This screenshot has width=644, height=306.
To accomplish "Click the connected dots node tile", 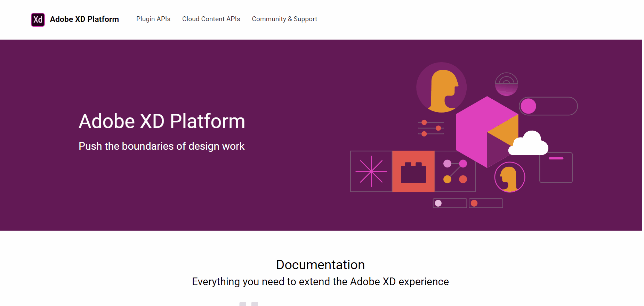I will pyautogui.click(x=455, y=171).
